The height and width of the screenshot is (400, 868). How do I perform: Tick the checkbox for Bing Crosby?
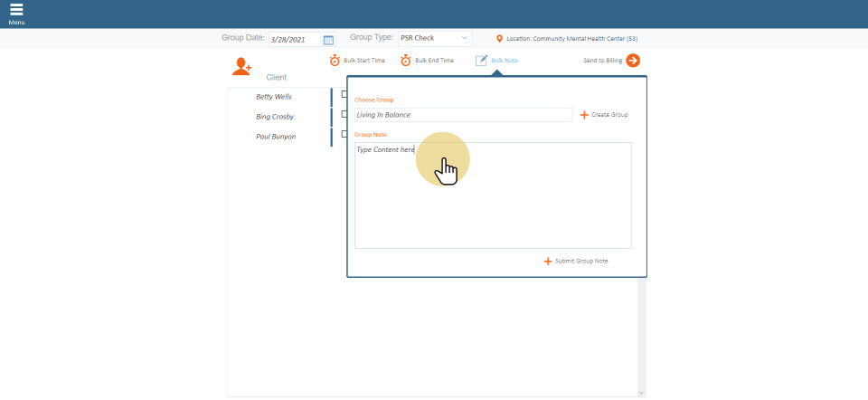coord(344,115)
